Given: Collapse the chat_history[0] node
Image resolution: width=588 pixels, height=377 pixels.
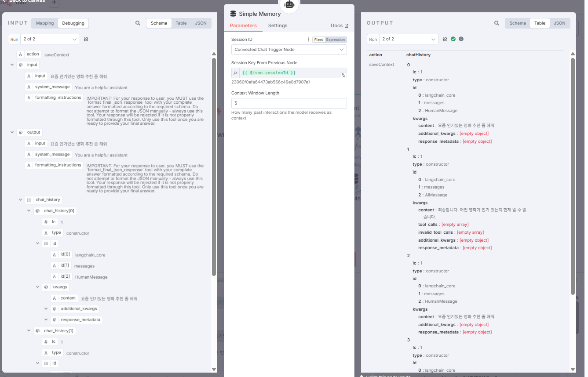Looking at the screenshot, I should (29, 211).
